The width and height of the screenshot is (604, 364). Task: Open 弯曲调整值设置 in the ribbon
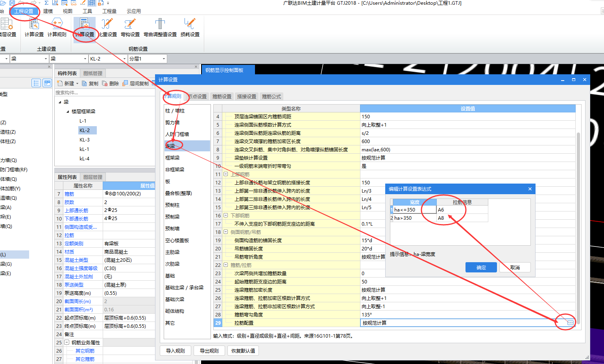point(160,28)
